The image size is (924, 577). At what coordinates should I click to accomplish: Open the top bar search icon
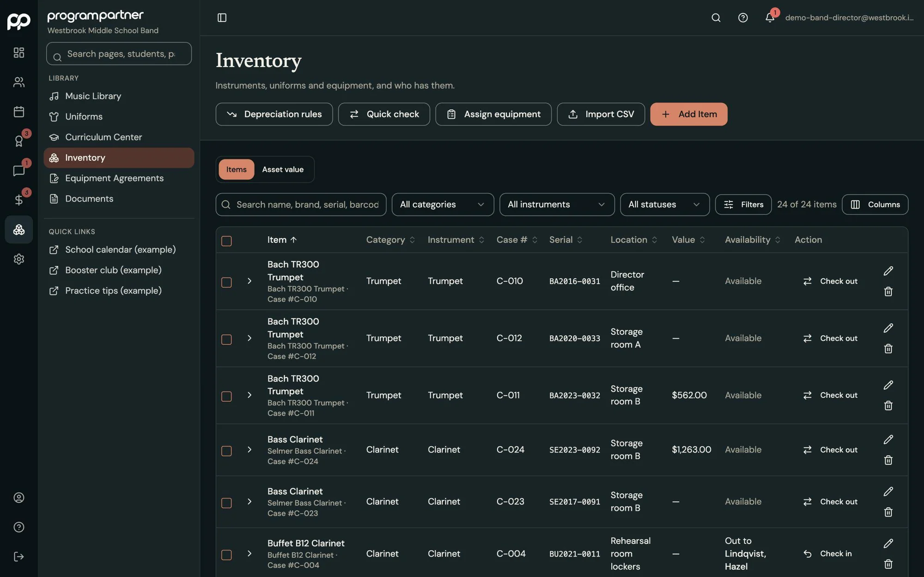pos(716,18)
